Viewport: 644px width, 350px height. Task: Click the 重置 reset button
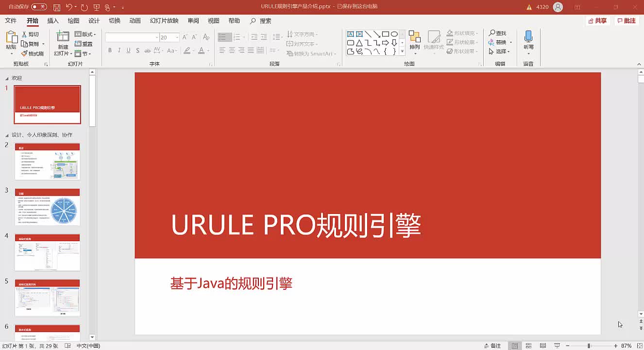(x=84, y=44)
